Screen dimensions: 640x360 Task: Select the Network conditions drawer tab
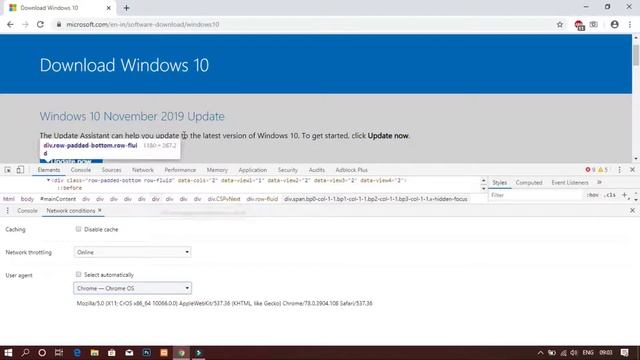click(71, 211)
